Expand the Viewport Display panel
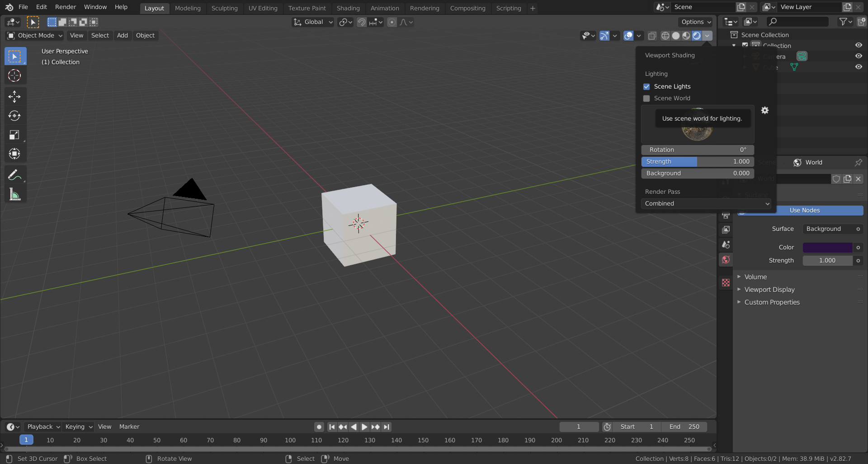Viewport: 868px width, 464px height. tap(769, 290)
